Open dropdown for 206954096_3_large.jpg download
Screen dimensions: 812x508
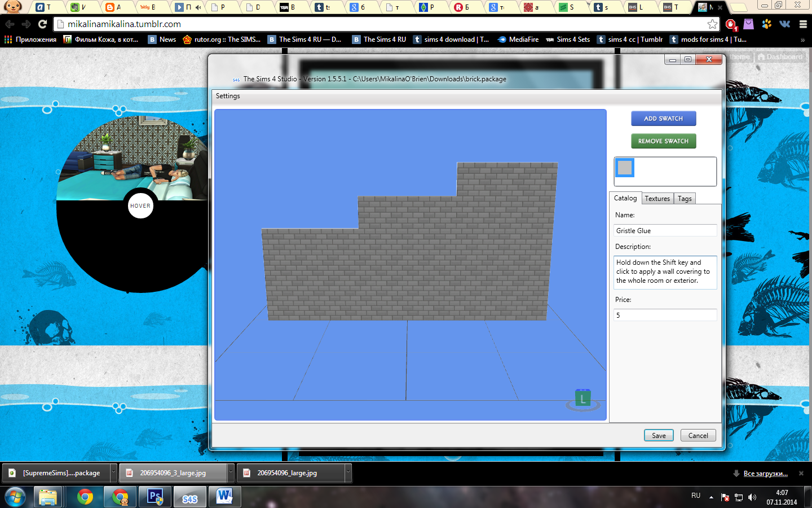[231, 472]
